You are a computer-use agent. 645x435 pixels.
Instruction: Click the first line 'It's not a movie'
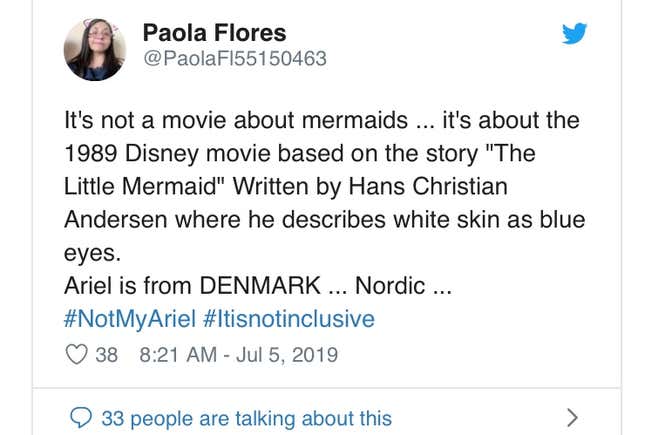322,120
